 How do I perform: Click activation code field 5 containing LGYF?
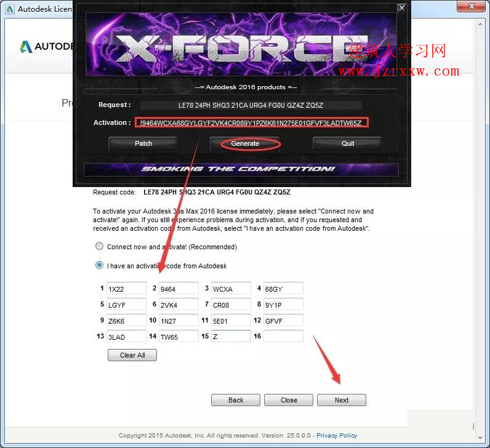(x=126, y=304)
